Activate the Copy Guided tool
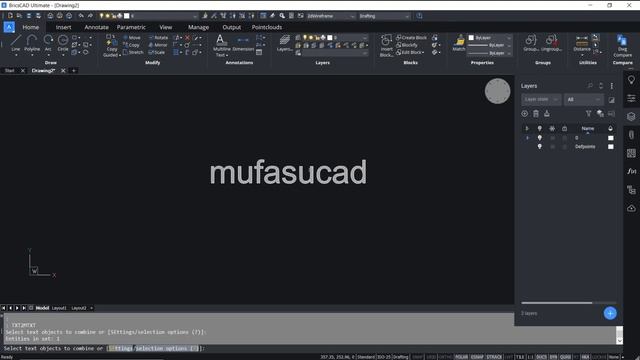Image resolution: width=640 pixels, height=360 pixels. coord(111,46)
